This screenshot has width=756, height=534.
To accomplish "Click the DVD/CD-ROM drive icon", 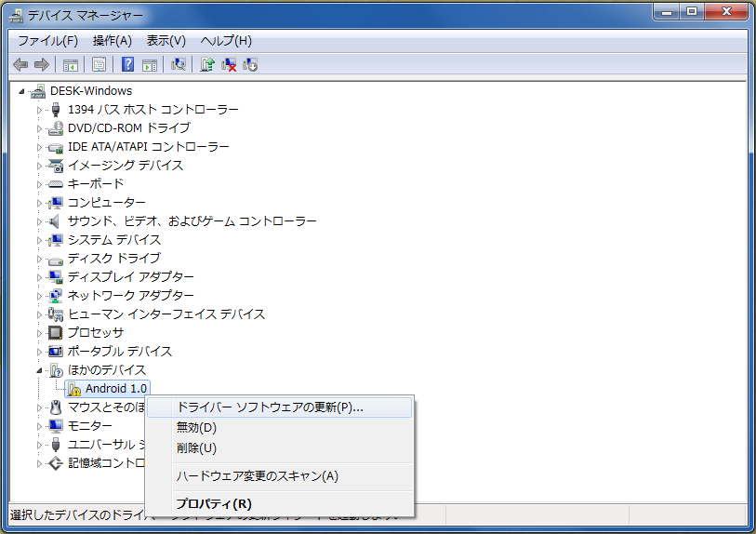I will point(56,128).
